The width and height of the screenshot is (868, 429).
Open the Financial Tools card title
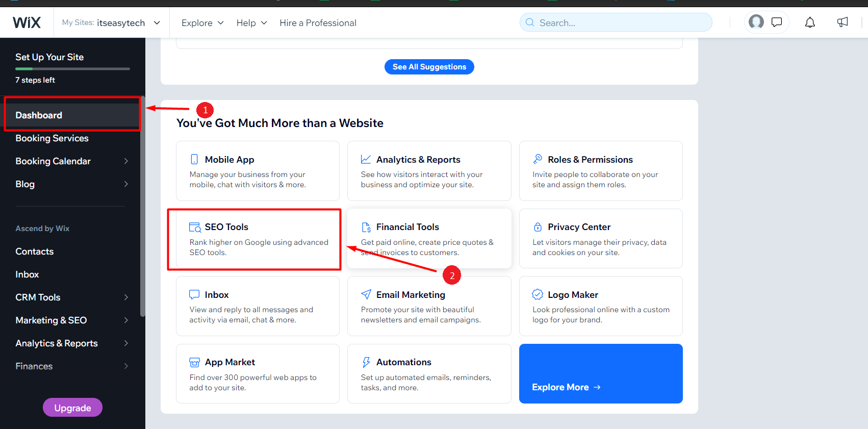point(407,227)
